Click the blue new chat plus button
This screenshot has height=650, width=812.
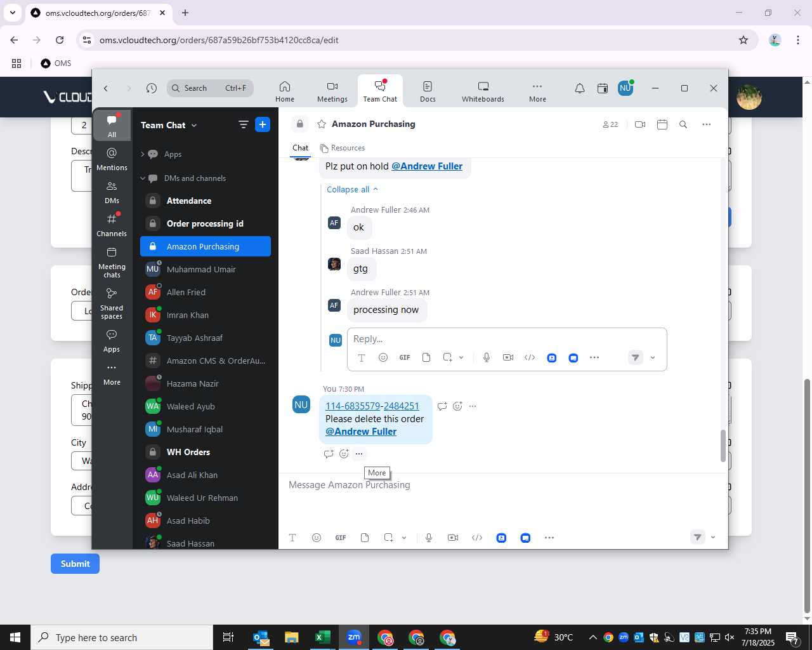click(x=263, y=124)
